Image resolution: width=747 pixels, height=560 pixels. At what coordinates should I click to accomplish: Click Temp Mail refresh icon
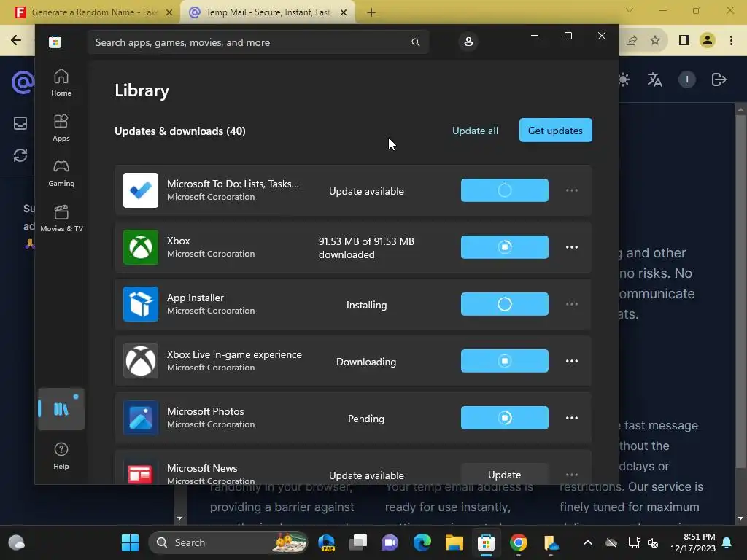coord(20,155)
